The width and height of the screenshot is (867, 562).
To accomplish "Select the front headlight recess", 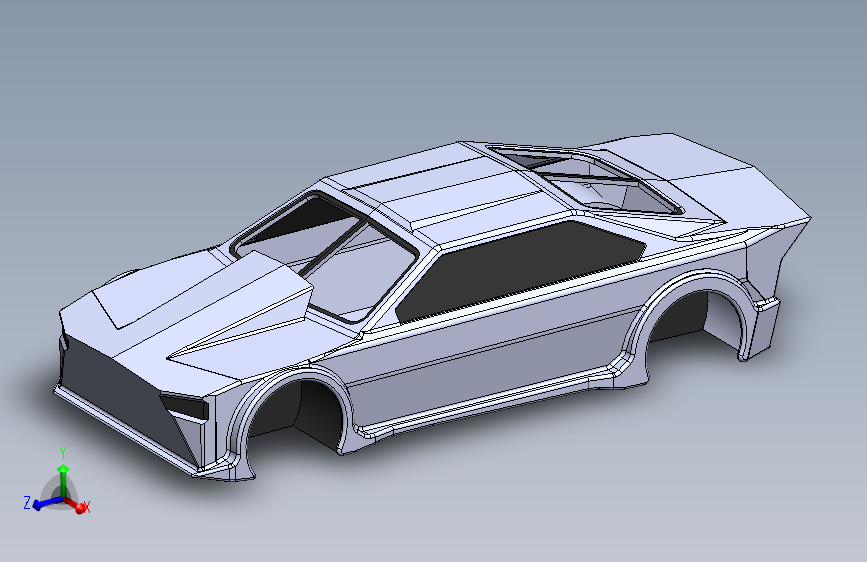I will point(185,407).
